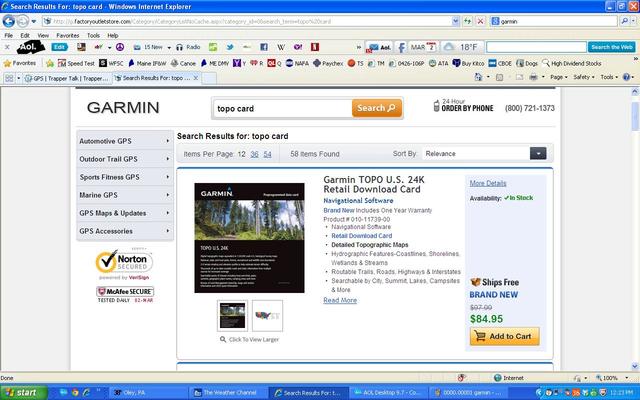Viewport: 640px width, 400px height.
Task: Expand GPS Maps & Updates category
Action: [x=124, y=213]
